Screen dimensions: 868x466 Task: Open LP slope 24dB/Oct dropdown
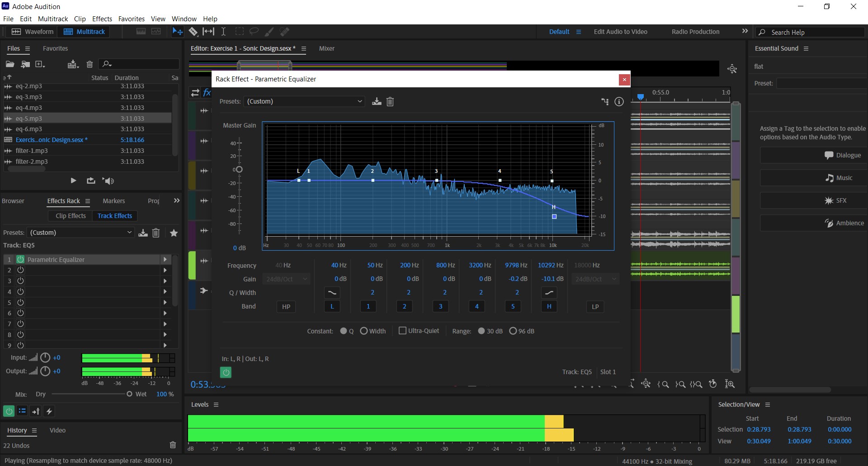[x=595, y=279]
